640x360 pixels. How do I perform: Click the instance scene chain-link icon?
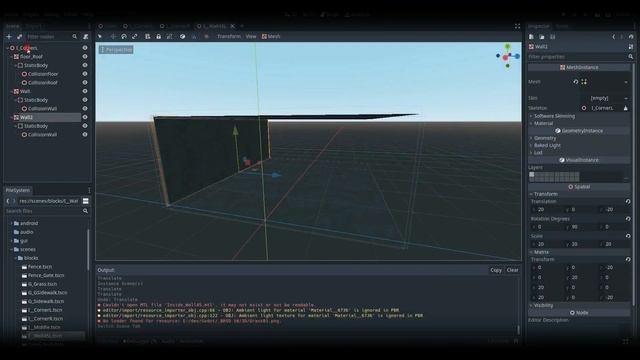click(x=19, y=37)
